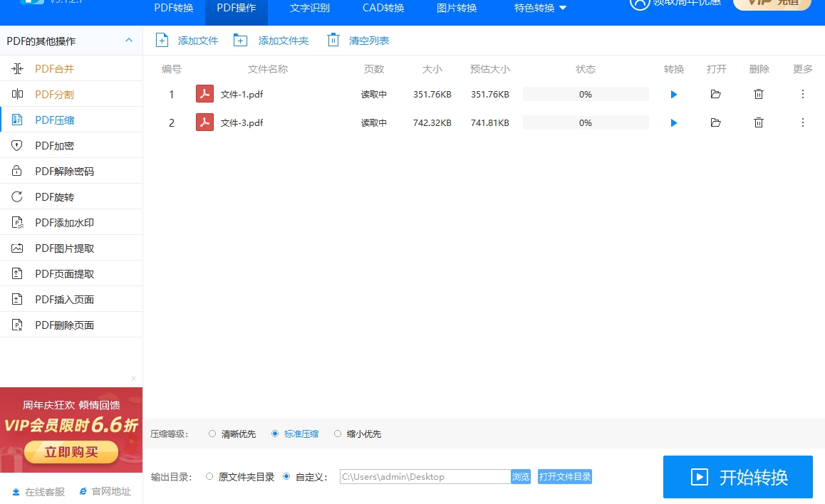
Task: Open output folder for 文件-1.pdf
Action: (x=715, y=94)
